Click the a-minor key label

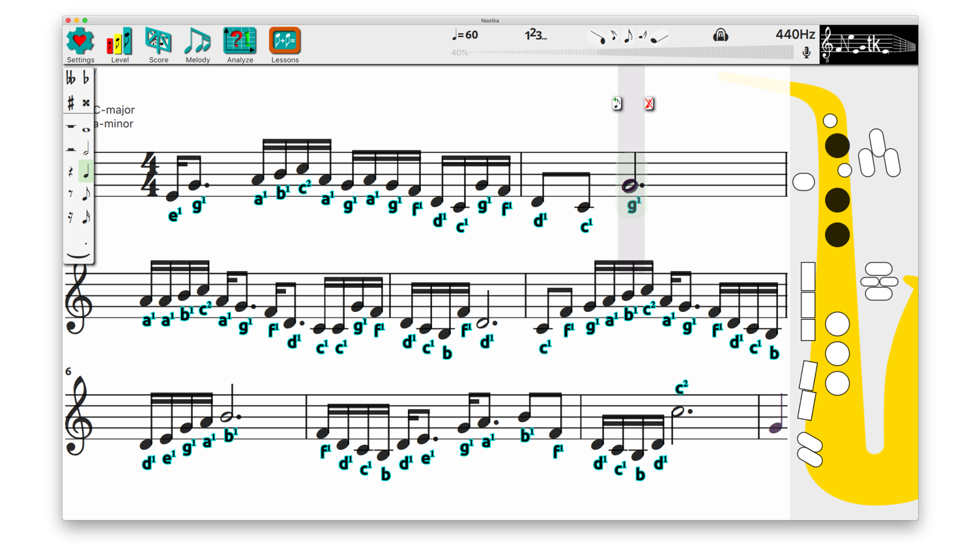pyautogui.click(x=114, y=124)
